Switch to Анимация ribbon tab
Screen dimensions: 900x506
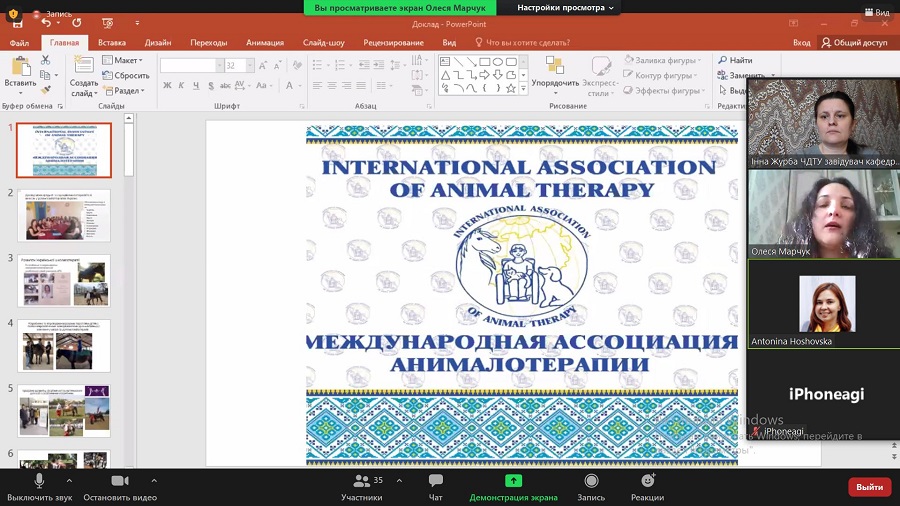(265, 42)
